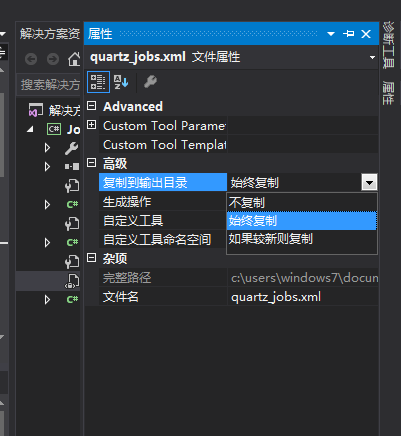
Task: Expand the Properties wrench node in tree
Action: pos(47,147)
